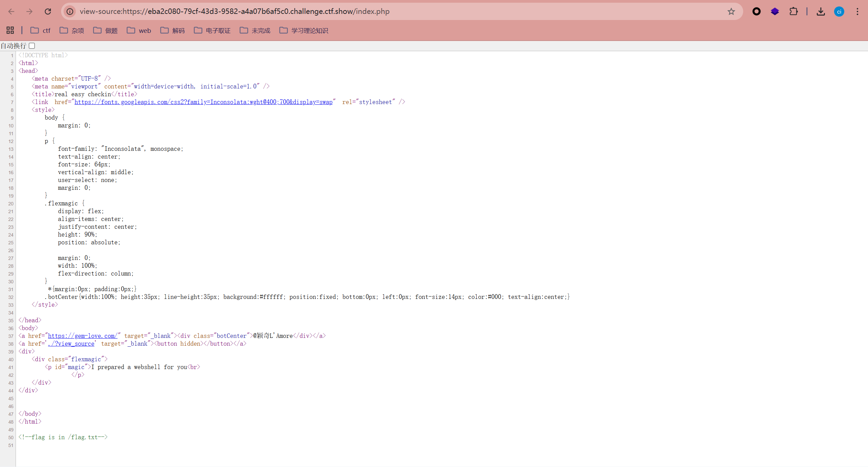Click the blue profile avatar icon

click(839, 12)
